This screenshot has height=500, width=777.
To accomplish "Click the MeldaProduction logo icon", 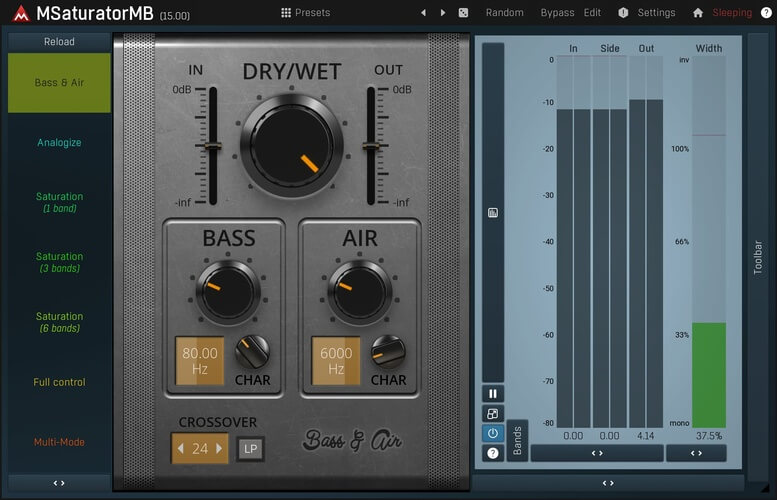I will pyautogui.click(x=19, y=14).
